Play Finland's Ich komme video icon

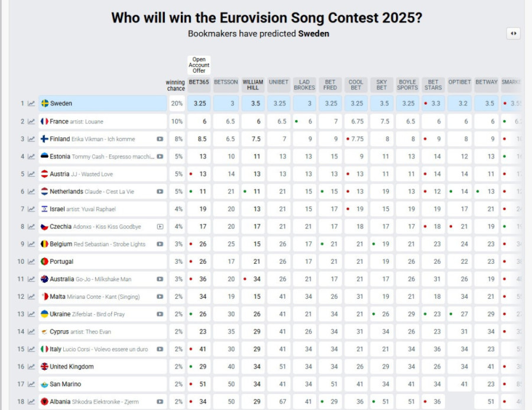click(x=160, y=139)
